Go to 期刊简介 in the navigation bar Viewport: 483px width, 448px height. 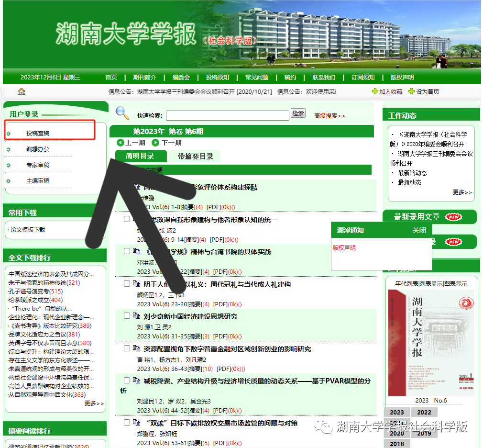(x=144, y=78)
